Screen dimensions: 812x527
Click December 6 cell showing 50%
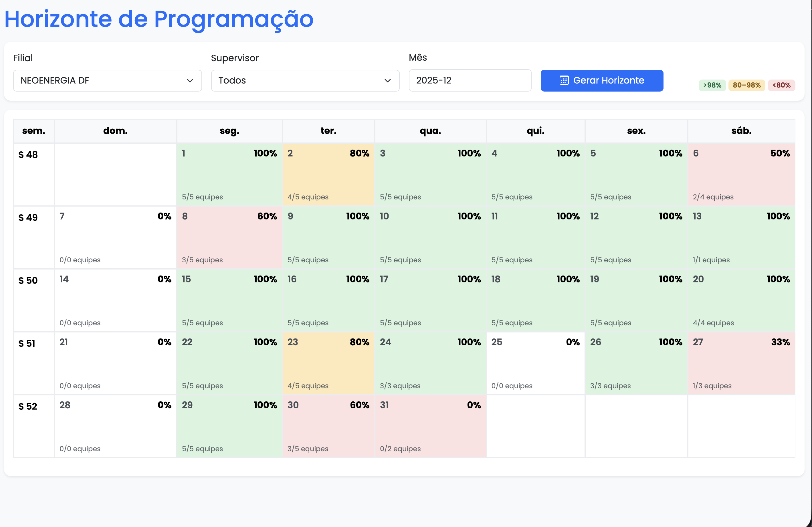tap(741, 175)
